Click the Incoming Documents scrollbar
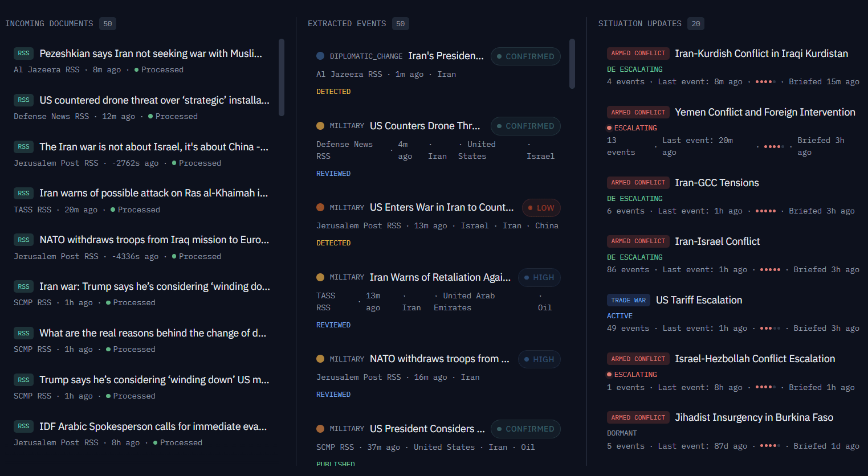The image size is (868, 476). tap(282, 77)
